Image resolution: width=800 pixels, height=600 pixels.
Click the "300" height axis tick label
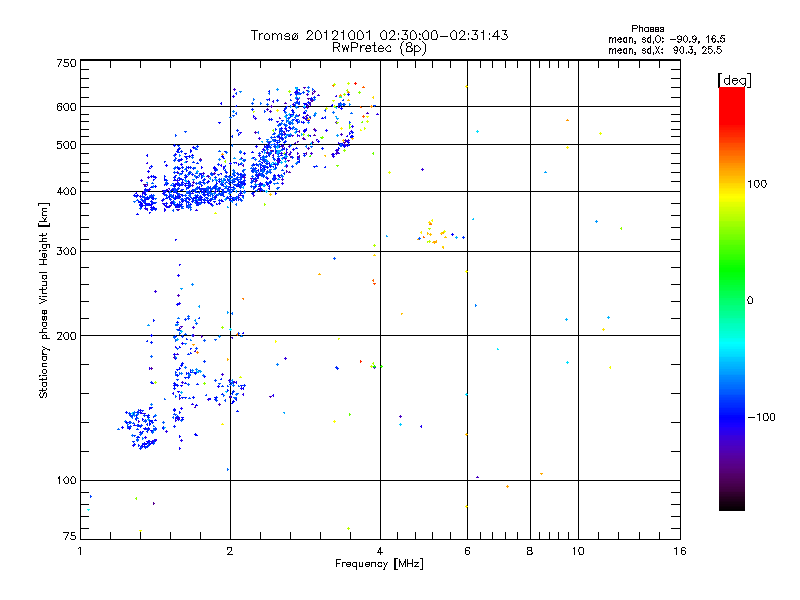click(66, 252)
